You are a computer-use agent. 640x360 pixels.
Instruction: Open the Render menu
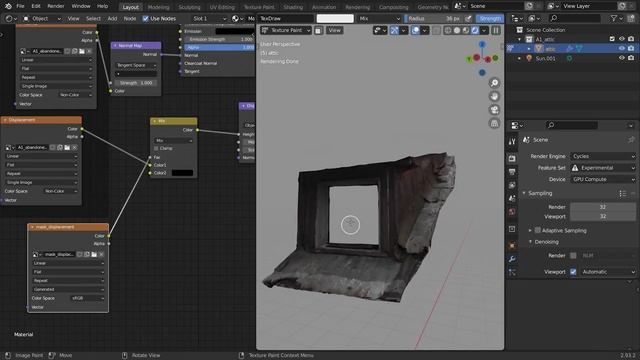(x=56, y=6)
